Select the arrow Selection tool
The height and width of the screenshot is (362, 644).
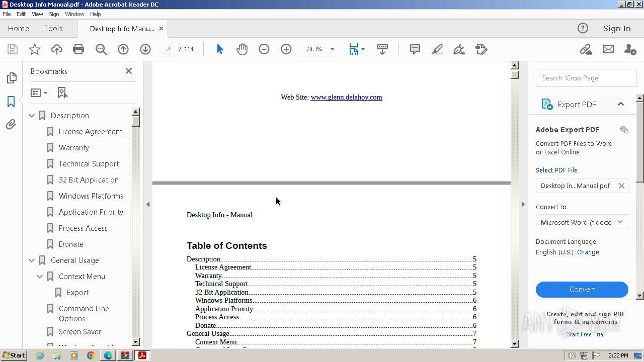pos(220,49)
